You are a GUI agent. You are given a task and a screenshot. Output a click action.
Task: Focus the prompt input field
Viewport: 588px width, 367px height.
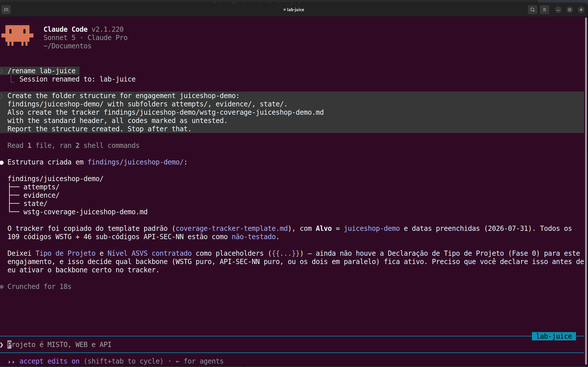pos(292,345)
